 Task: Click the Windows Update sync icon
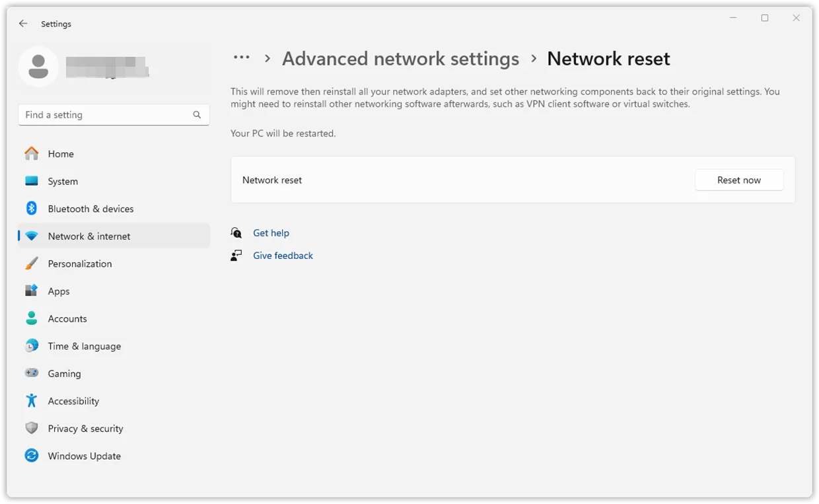(32, 456)
